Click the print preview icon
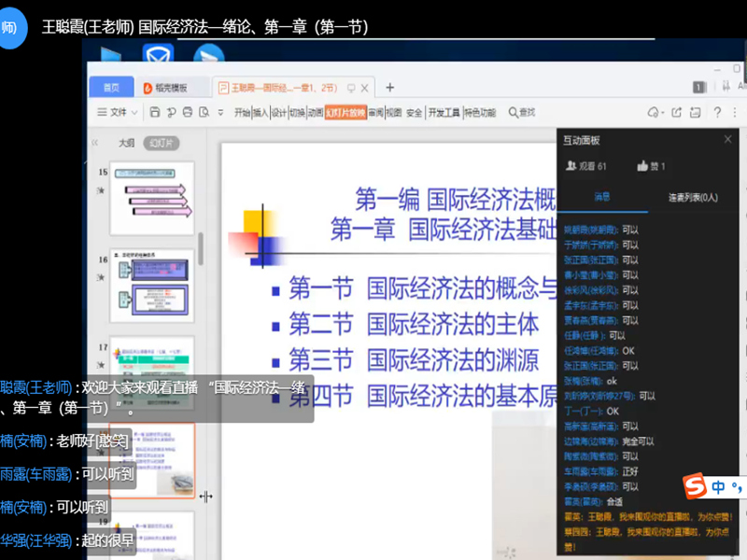 204,112
